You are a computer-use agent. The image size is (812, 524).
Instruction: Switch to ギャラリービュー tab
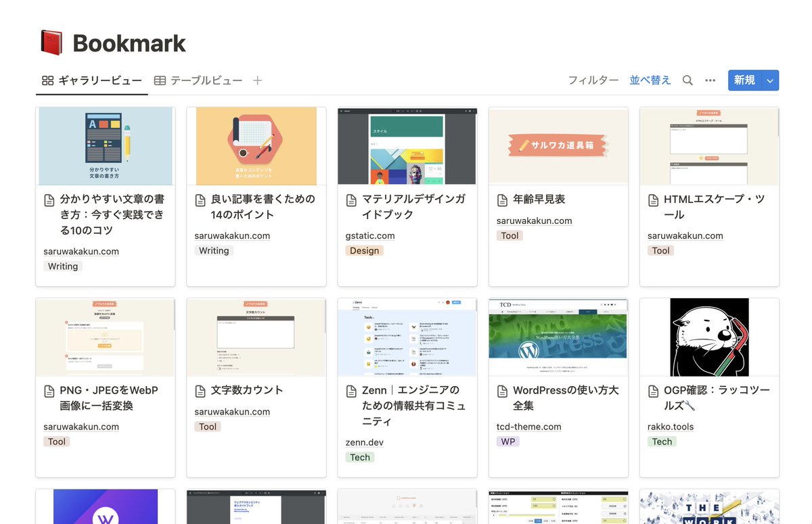click(92, 80)
